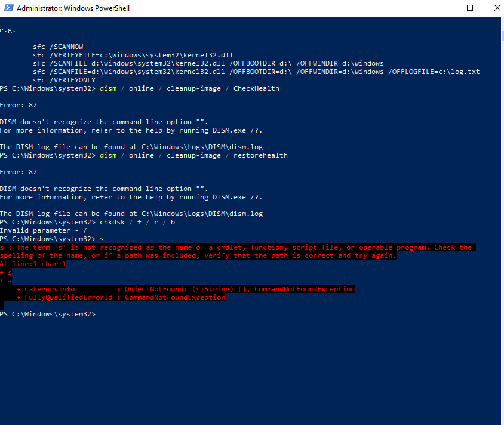
Task: Click the sfc line containing '/OFFLOGFILE=c:\log.txt'
Action: click(256, 72)
